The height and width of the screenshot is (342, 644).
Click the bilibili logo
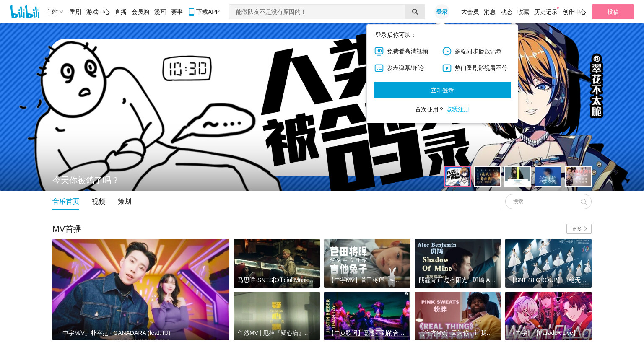point(25,12)
